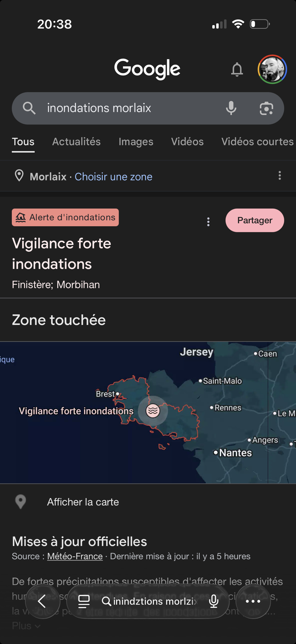Tap the bottom bar microphone icon
This screenshot has width=296, height=644.
[x=214, y=601]
